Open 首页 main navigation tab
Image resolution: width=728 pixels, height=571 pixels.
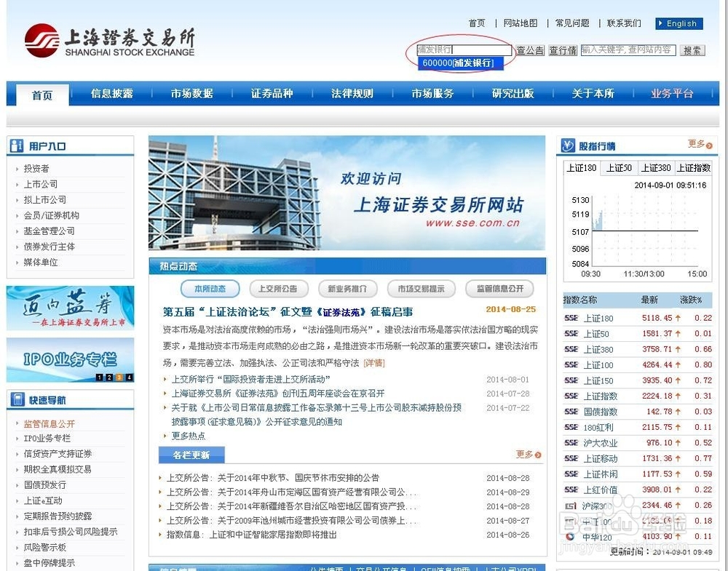click(x=42, y=95)
